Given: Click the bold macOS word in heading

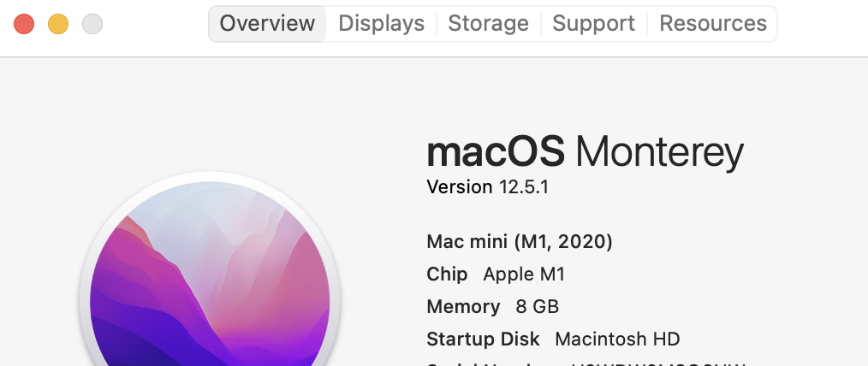Looking at the screenshot, I should coord(496,154).
